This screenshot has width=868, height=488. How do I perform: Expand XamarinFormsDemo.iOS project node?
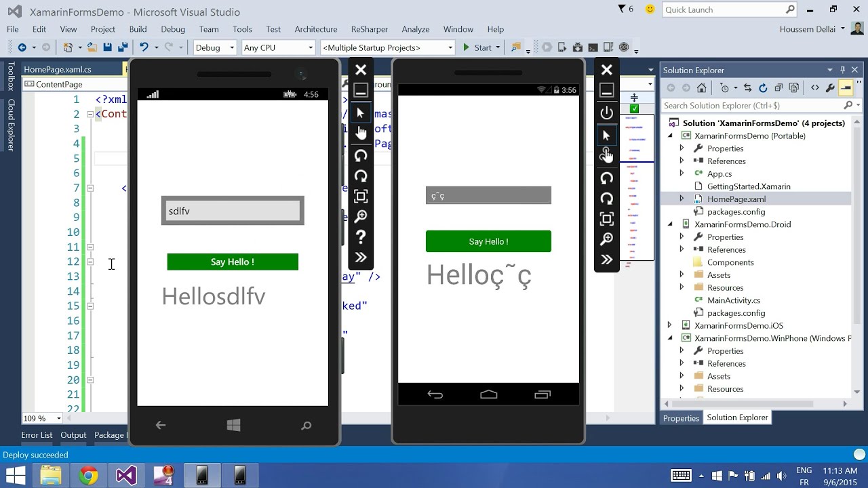[671, 325]
